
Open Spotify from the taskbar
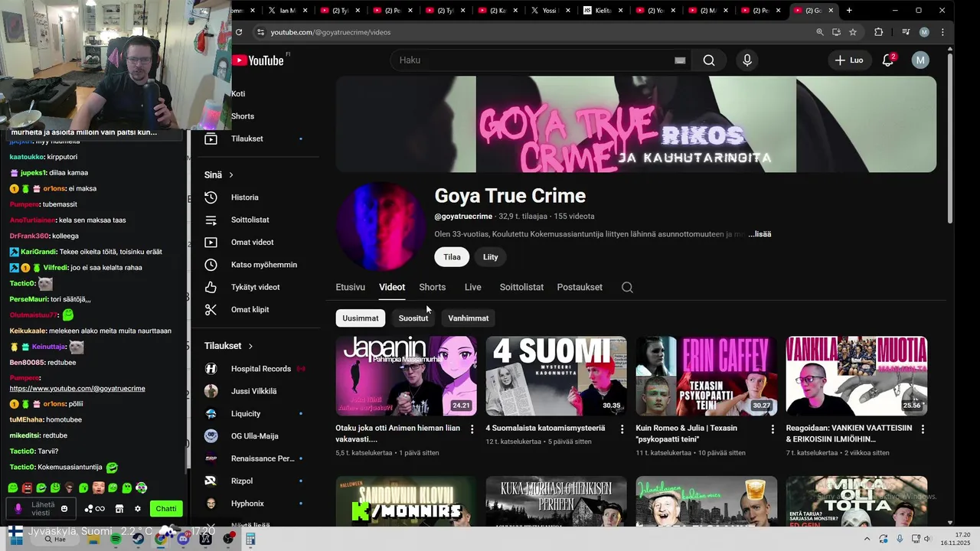[116, 540]
